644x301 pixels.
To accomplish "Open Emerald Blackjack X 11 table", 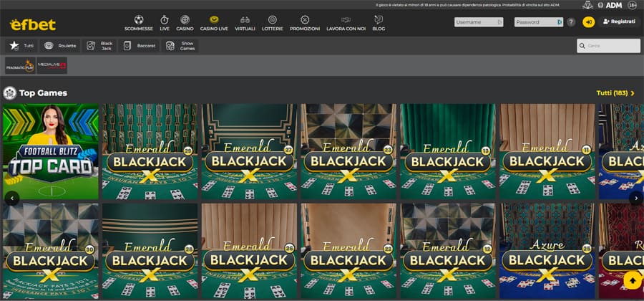I will [x=547, y=152].
